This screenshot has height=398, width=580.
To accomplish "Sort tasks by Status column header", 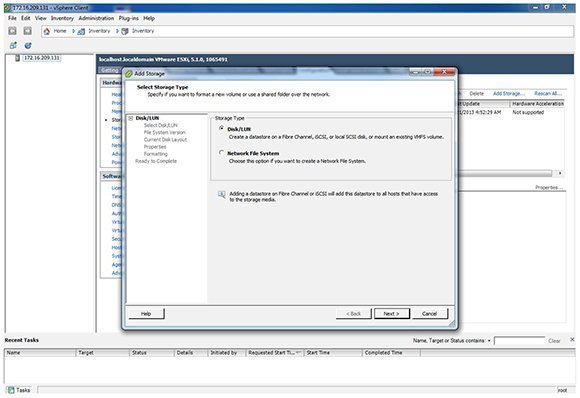I will point(152,353).
